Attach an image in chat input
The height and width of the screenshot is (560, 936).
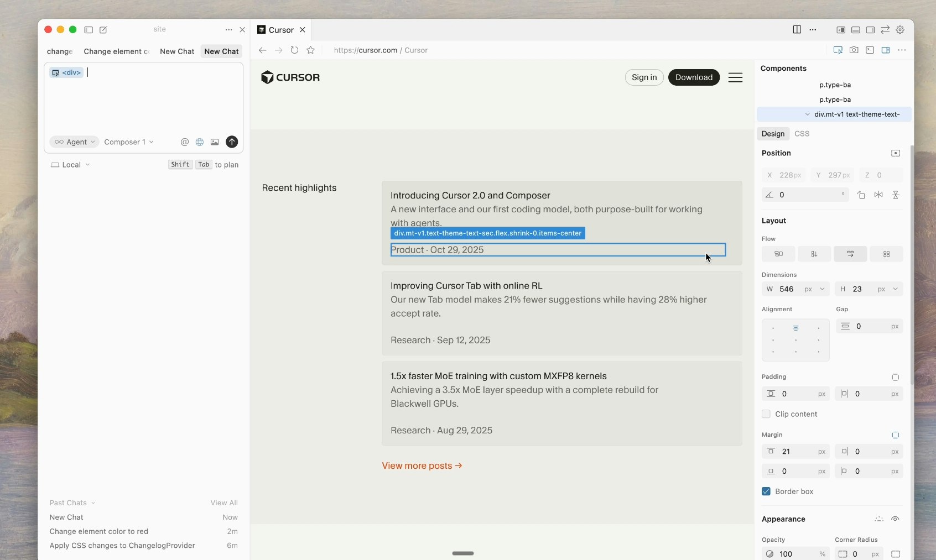coord(215,142)
